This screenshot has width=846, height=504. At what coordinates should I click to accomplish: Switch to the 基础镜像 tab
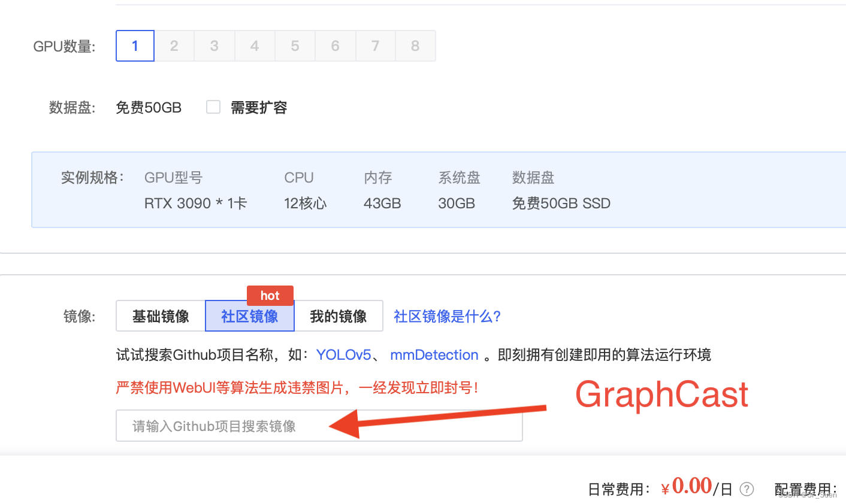click(x=161, y=316)
